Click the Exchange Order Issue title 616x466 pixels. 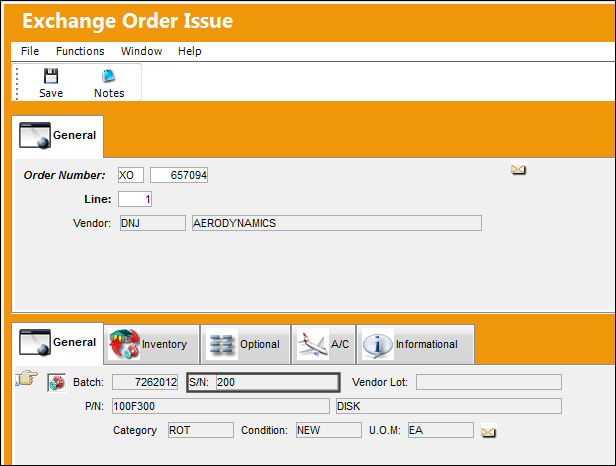tap(127, 21)
